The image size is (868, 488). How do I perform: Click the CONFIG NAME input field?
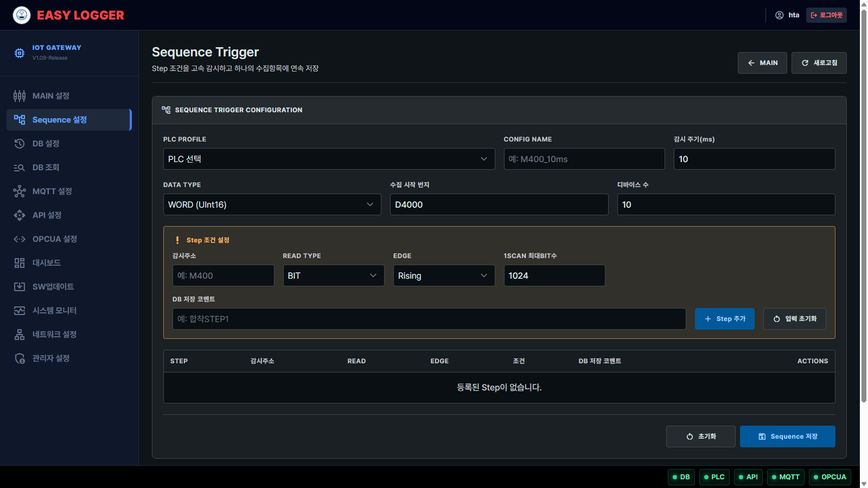(584, 159)
